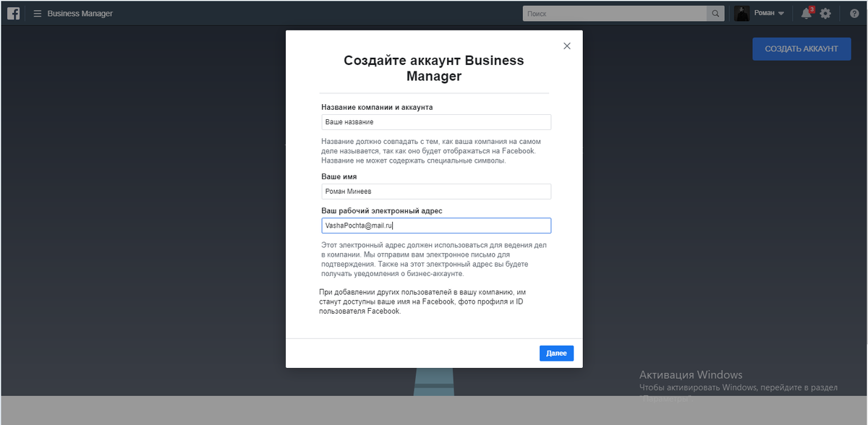
Task: Click the Роман profile avatar
Action: pyautogui.click(x=742, y=14)
